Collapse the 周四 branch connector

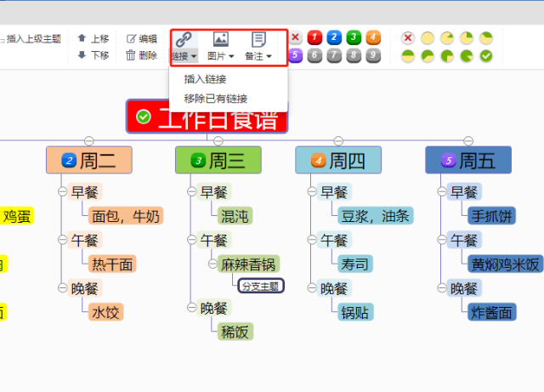click(x=338, y=141)
